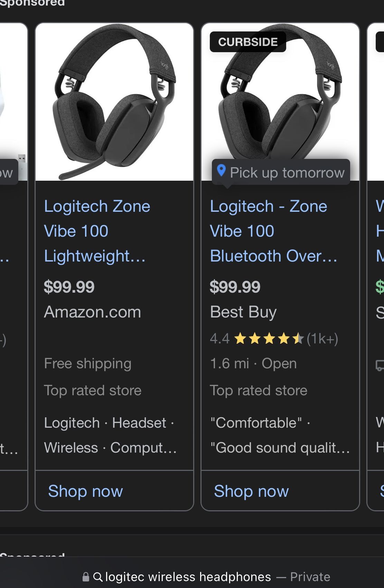
Task: Tap the magnifying glass in the address bar
Action: 99,576
